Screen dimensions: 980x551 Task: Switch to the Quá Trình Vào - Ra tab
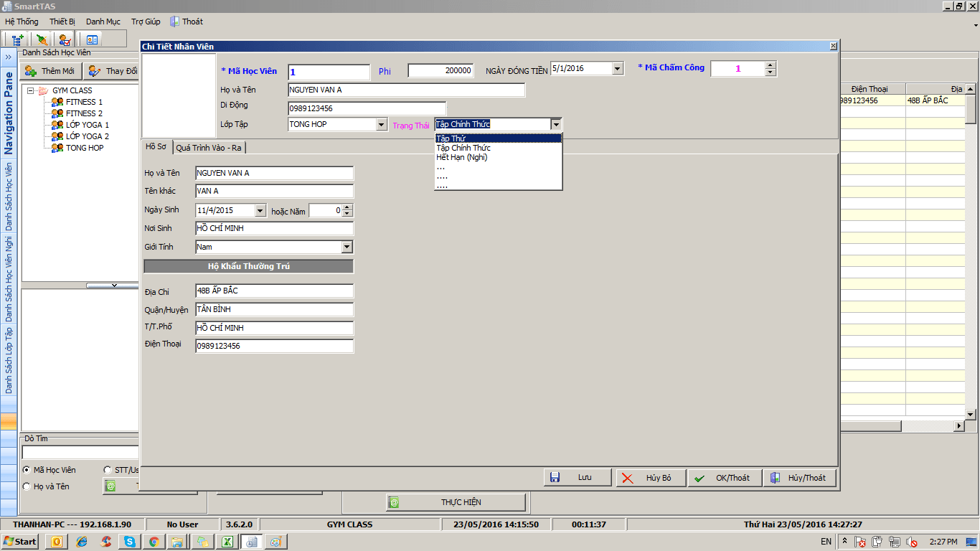208,147
